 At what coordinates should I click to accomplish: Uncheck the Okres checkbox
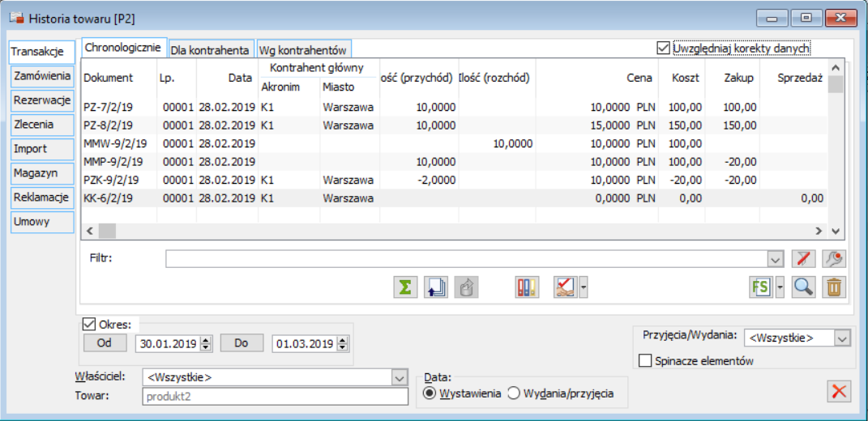[x=89, y=325]
